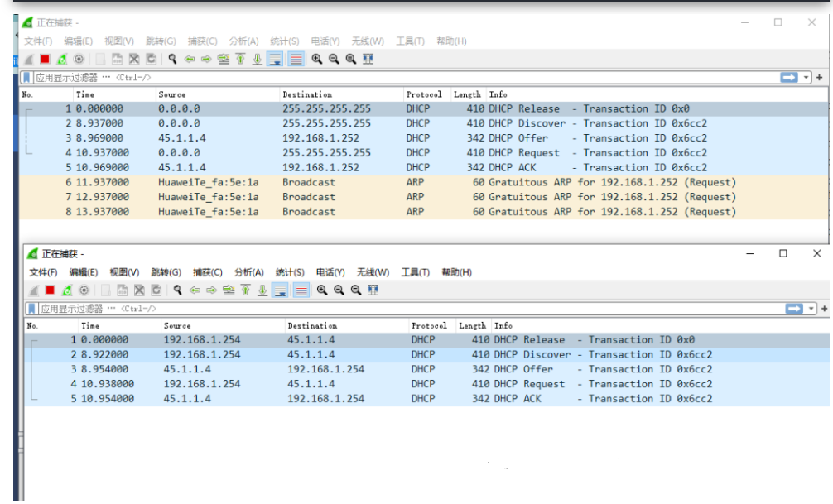
Task: Sort by Protocol column in bottom window
Action: pos(431,325)
